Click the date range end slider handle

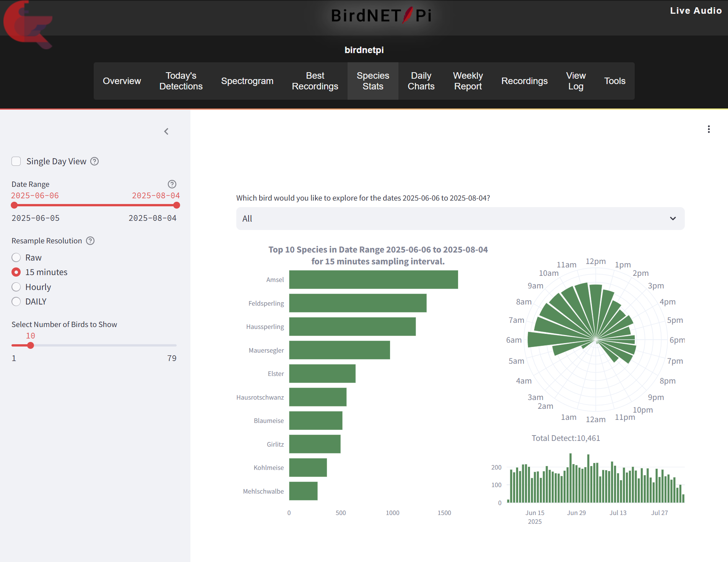(x=176, y=205)
